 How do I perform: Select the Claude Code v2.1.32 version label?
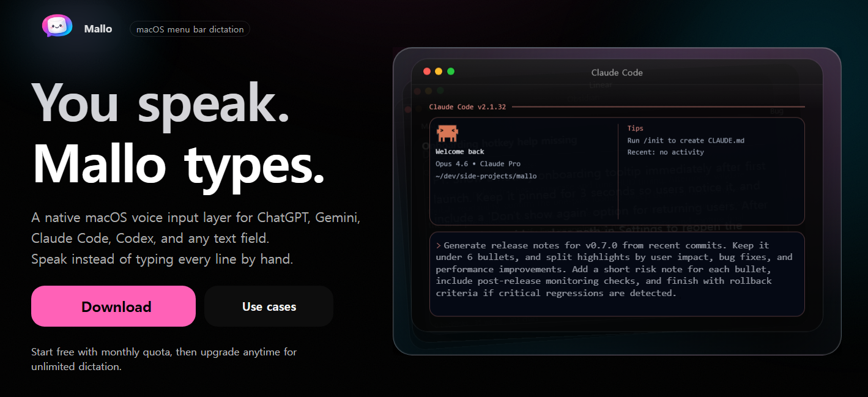click(x=467, y=106)
